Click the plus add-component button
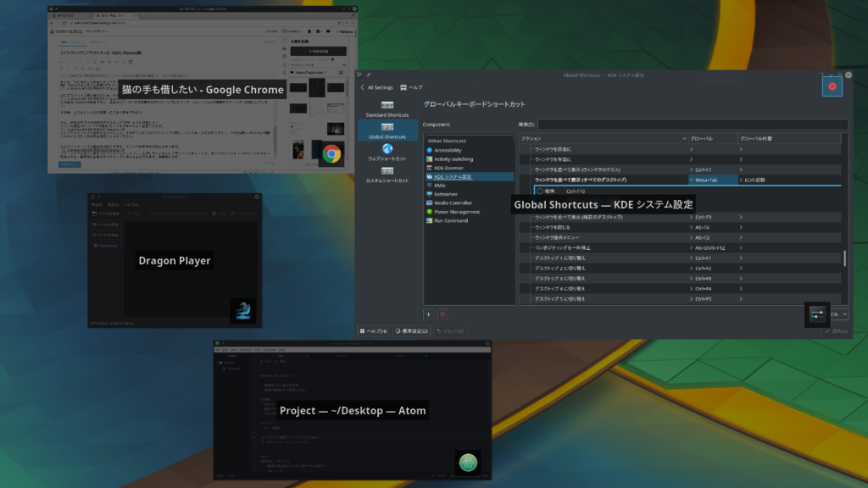The width and height of the screenshot is (868, 488). coord(428,314)
